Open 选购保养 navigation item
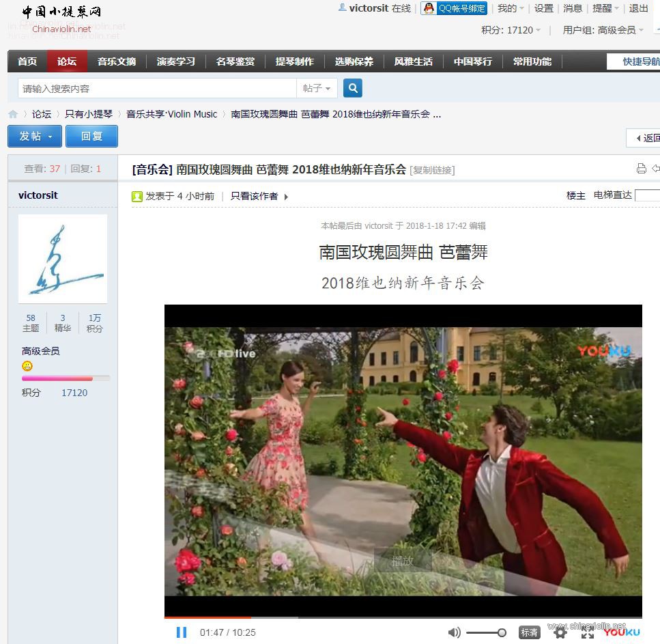This screenshot has width=660, height=644. [x=354, y=61]
